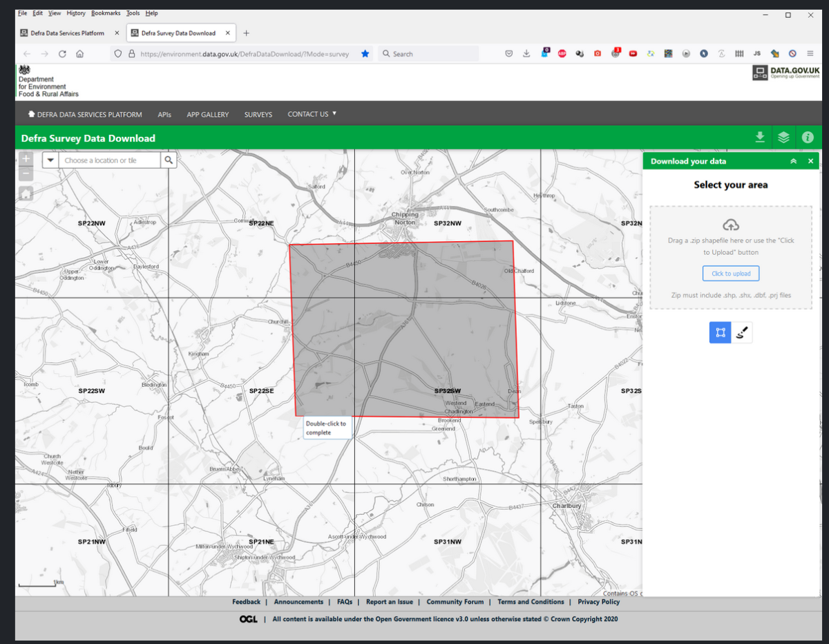Open the map layers panel icon
The height and width of the screenshot is (644, 829).
[x=783, y=138]
